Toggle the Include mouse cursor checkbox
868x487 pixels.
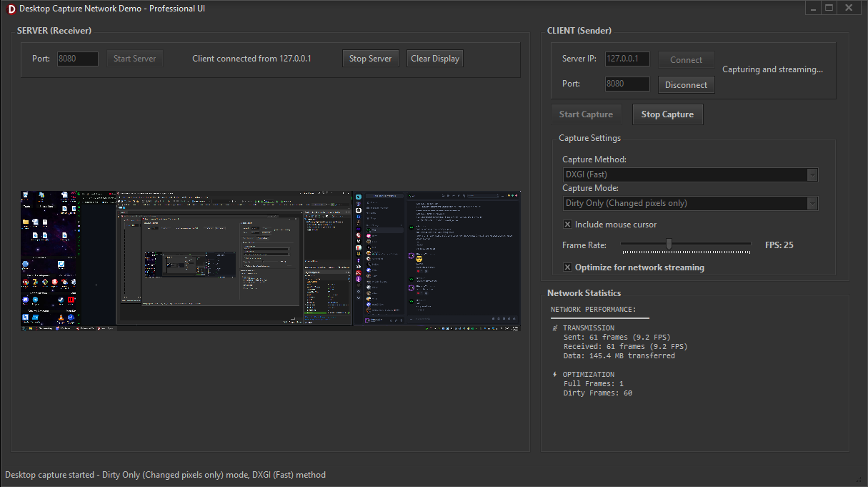(x=567, y=225)
